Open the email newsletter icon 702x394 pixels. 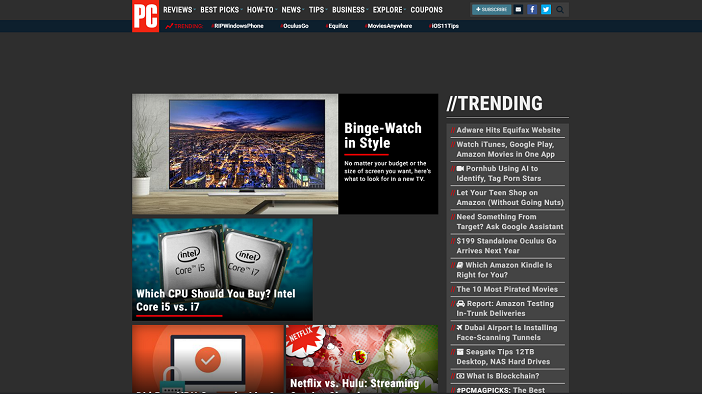coord(518,9)
